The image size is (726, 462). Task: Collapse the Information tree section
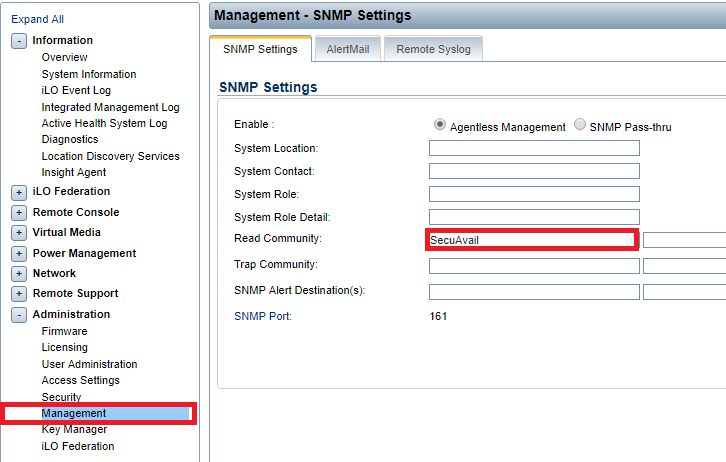point(19,41)
